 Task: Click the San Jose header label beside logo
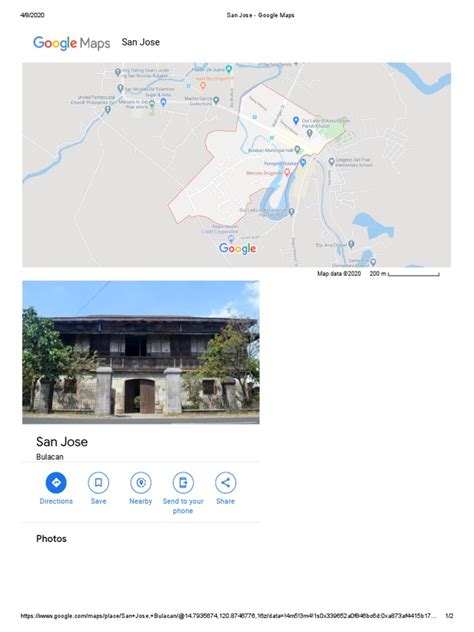click(x=141, y=42)
